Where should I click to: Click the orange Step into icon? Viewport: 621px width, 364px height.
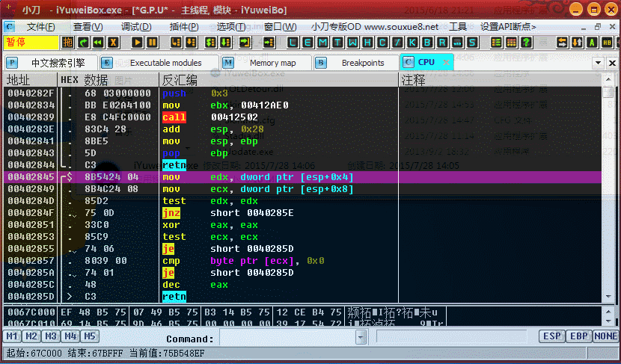tap(177, 43)
